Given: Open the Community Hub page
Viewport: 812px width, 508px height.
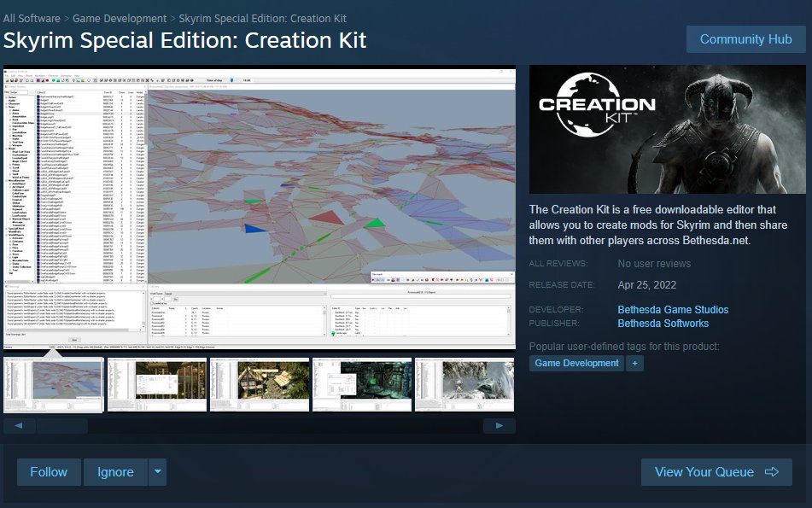Looking at the screenshot, I should (745, 39).
